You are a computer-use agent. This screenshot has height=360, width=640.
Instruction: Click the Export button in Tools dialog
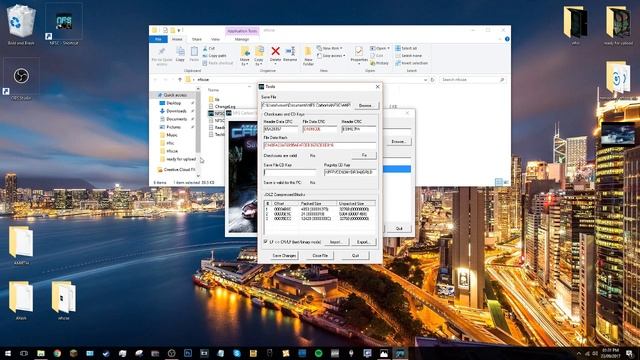(x=363, y=242)
